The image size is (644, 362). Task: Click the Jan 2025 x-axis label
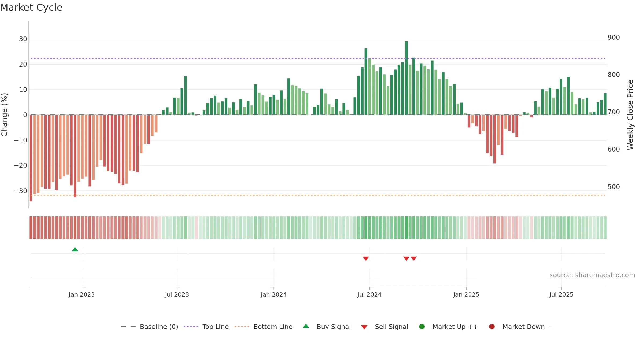(x=466, y=294)
